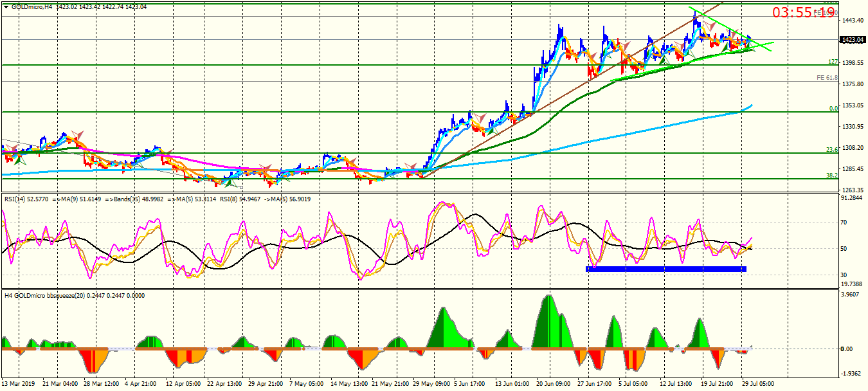Click the 7 May 05:00 time label

point(307,384)
